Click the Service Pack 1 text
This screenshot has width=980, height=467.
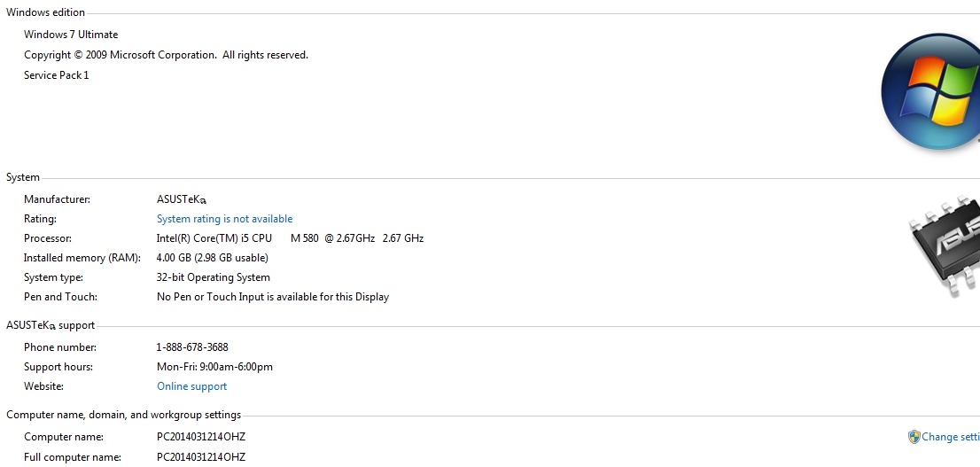56,75
